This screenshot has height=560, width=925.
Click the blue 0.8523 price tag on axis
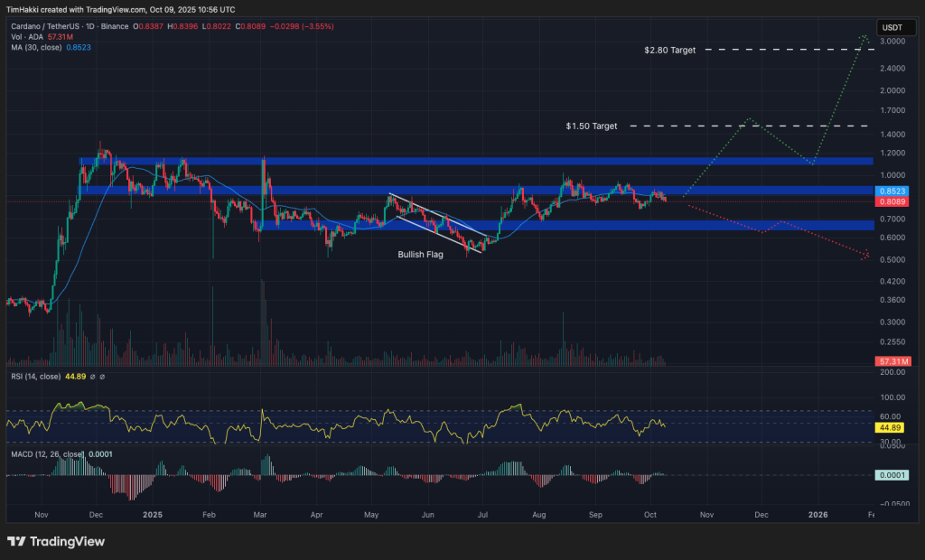tap(892, 191)
